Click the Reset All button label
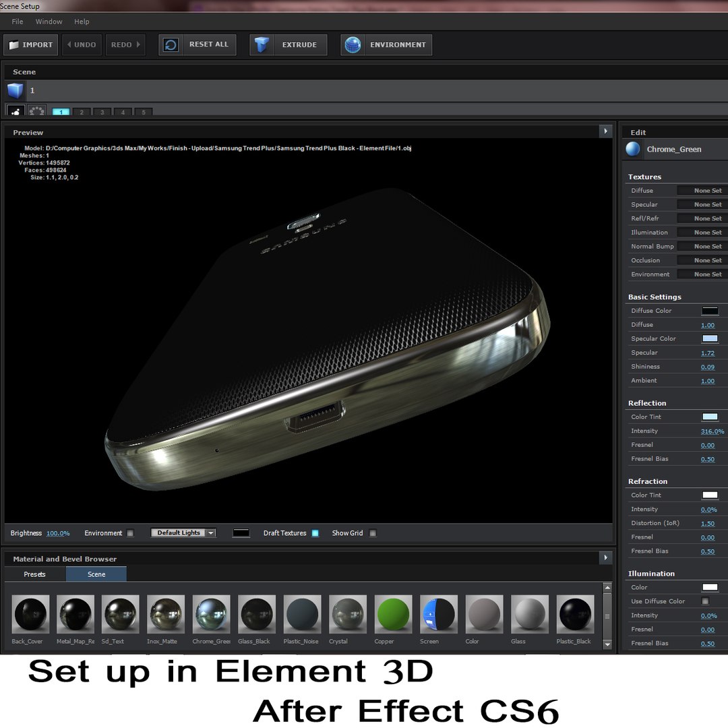 pyautogui.click(x=209, y=44)
